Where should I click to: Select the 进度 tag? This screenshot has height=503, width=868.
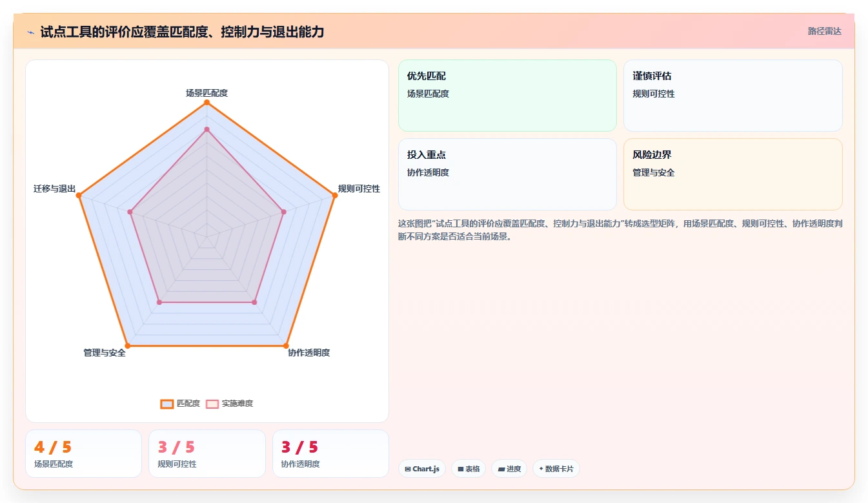[x=509, y=469]
